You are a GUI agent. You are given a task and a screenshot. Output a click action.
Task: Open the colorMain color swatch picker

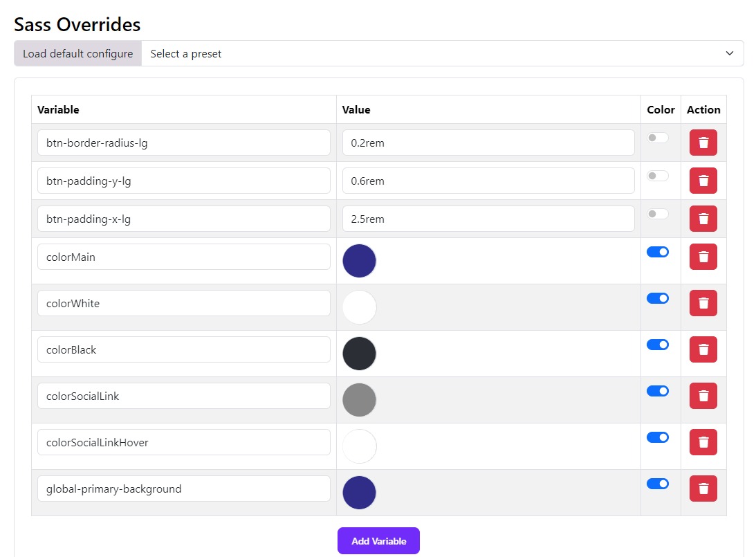pyautogui.click(x=359, y=261)
